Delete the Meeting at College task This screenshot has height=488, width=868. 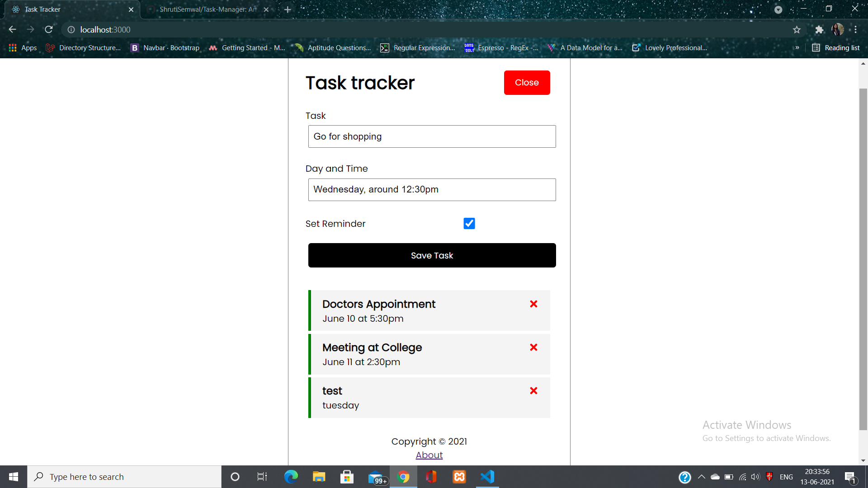coord(533,347)
